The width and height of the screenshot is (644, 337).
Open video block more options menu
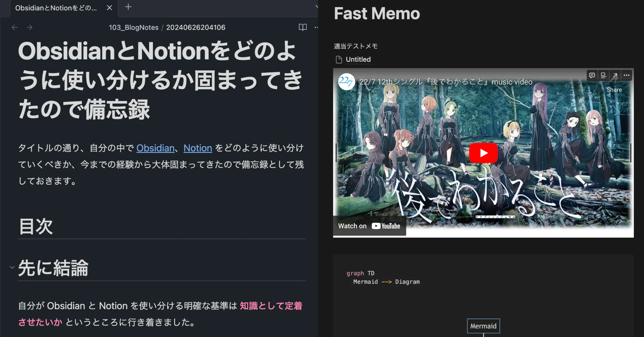coord(626,76)
